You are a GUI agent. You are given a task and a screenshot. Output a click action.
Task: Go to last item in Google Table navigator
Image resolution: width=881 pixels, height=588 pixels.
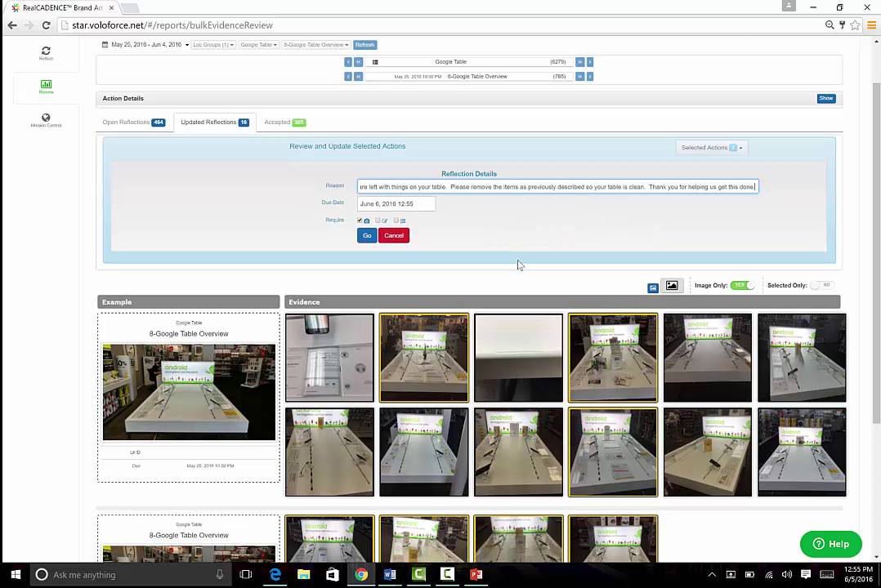pyautogui.click(x=590, y=62)
